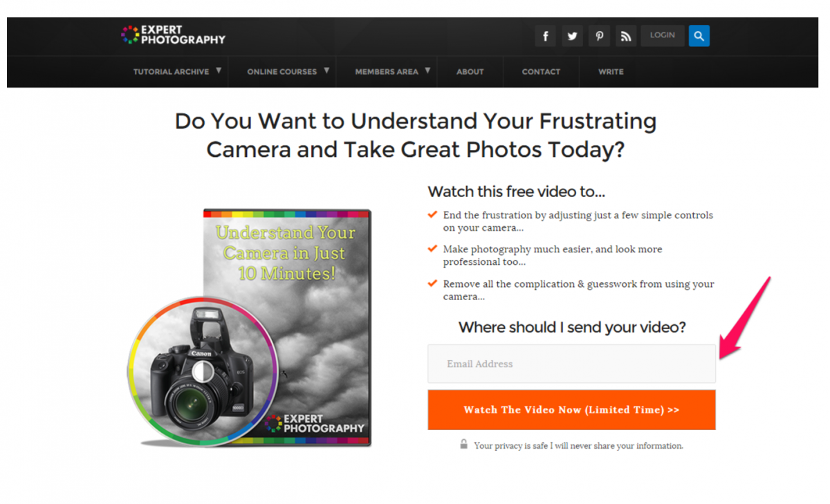830x504 pixels.
Task: Click the first orange checkmark bullet
Action: (432, 214)
